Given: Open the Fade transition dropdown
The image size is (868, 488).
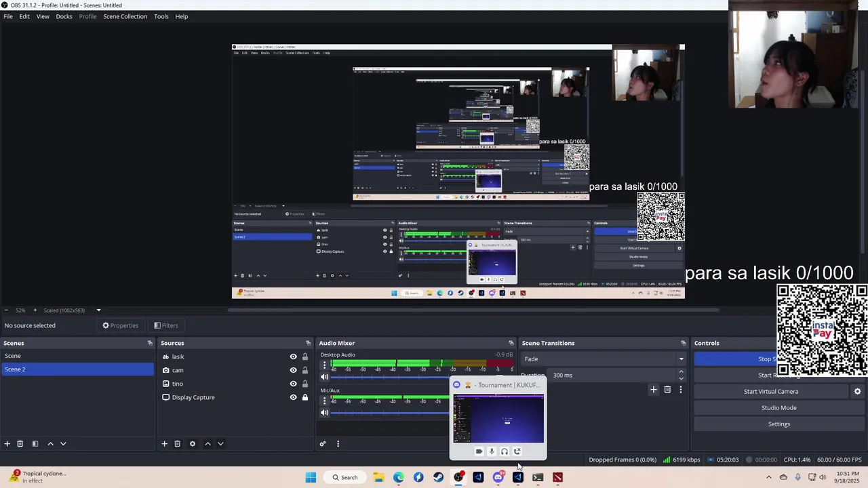Looking at the screenshot, I should 604,359.
